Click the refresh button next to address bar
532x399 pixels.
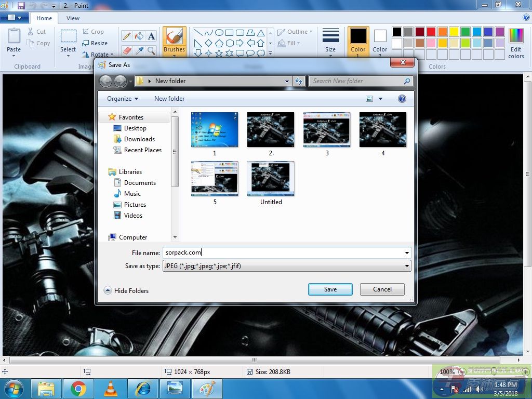click(x=299, y=81)
